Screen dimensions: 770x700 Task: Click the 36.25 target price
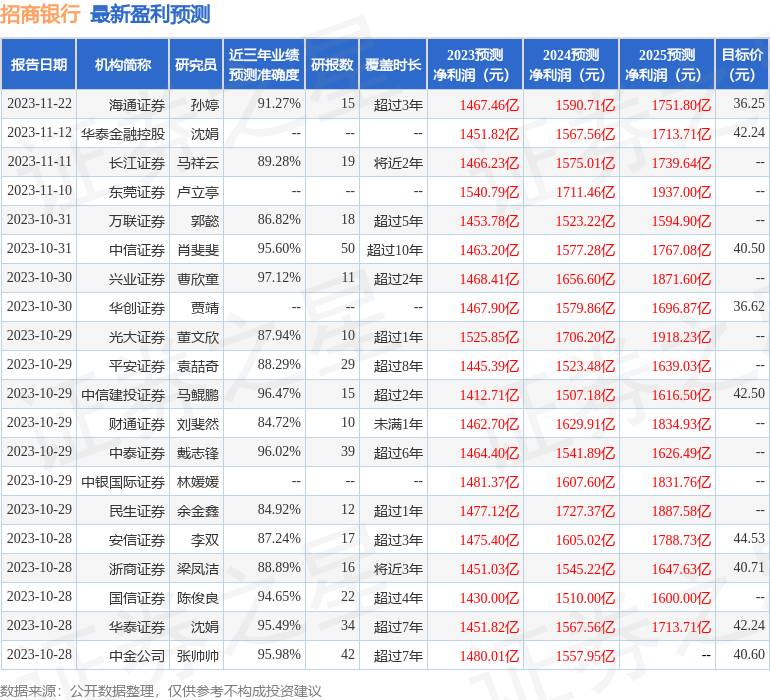(x=749, y=103)
